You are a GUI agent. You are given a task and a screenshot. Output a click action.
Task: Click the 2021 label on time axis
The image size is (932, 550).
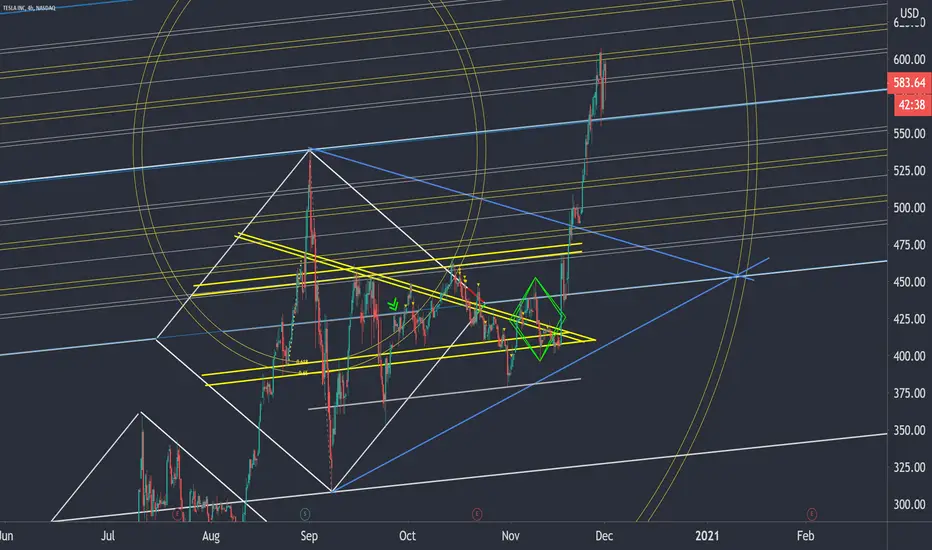coord(707,536)
